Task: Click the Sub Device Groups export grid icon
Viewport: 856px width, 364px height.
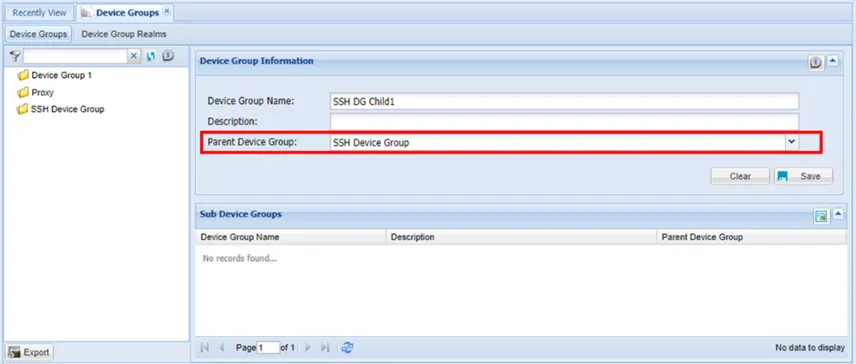Action: [x=821, y=217]
